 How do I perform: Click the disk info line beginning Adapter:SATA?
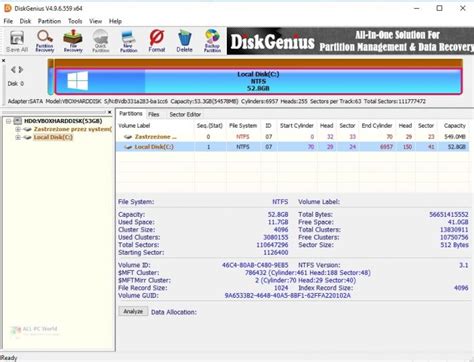tap(217, 101)
